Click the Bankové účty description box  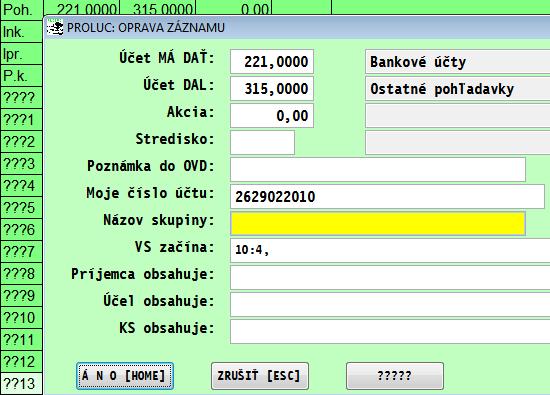click(x=457, y=62)
